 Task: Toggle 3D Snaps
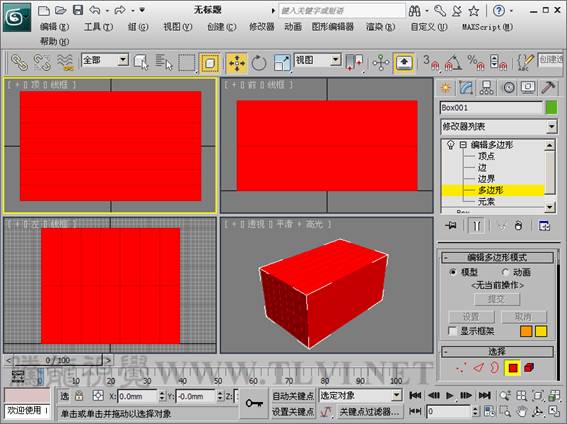pos(431,62)
